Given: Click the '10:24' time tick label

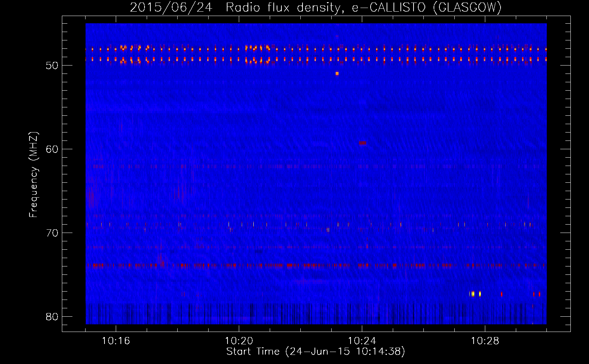Looking at the screenshot, I should (362, 341).
